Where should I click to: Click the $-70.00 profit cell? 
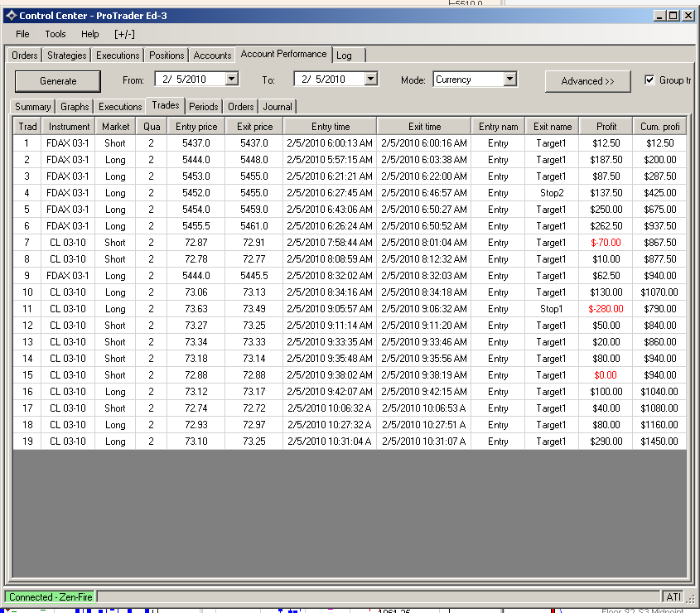606,243
